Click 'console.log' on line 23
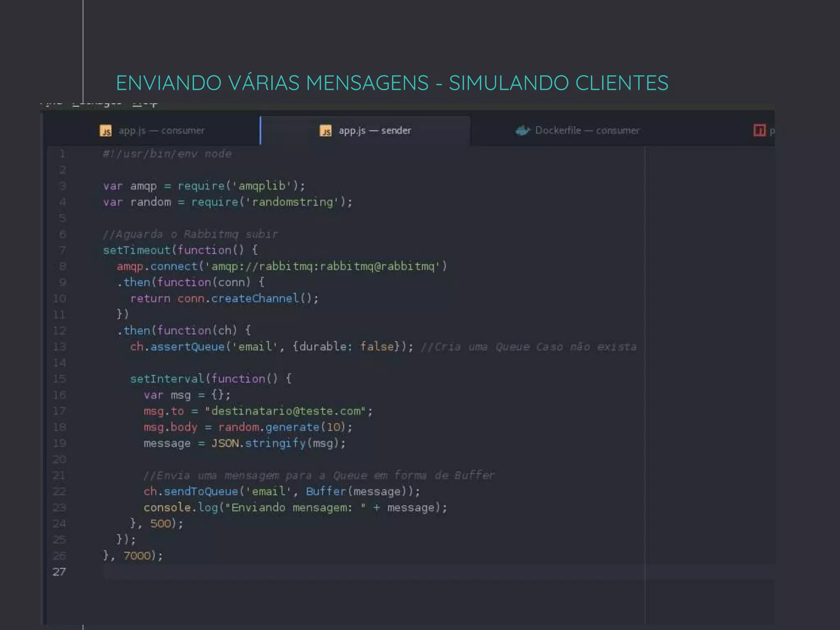Viewport: 840px width, 630px height. [180, 507]
